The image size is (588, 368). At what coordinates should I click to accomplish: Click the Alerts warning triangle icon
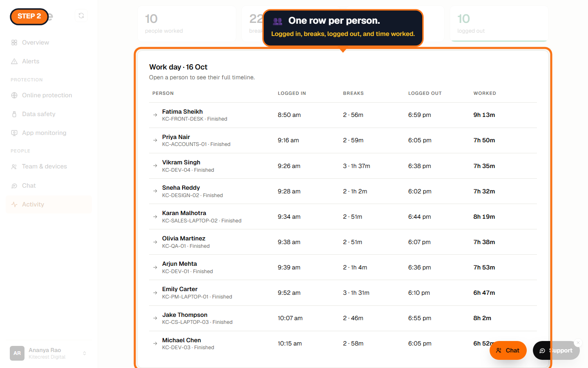[14, 61]
